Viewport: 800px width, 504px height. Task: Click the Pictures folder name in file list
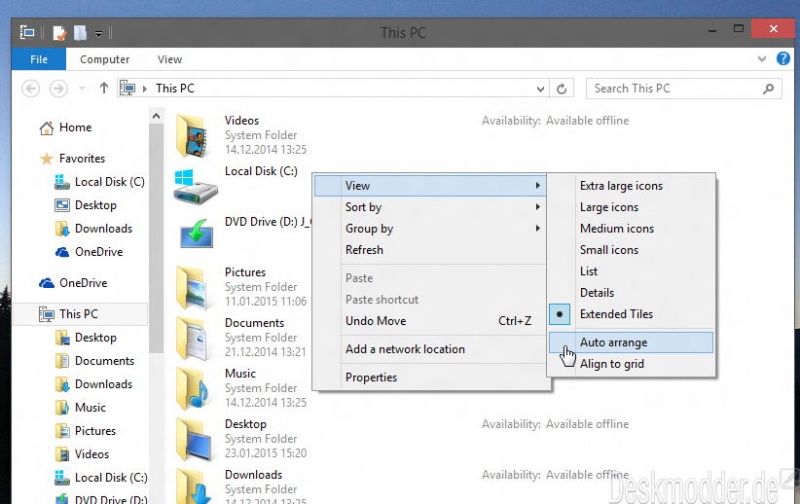pos(245,272)
